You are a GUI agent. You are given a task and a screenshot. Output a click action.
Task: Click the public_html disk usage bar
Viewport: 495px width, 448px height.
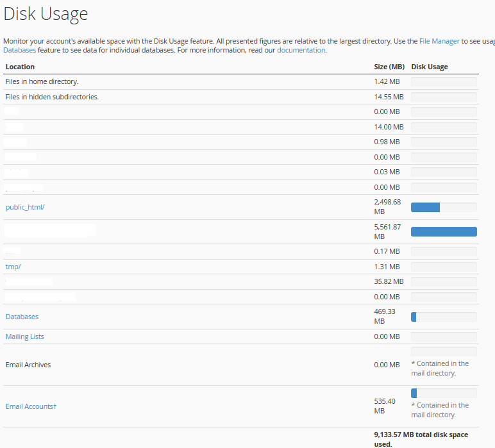(444, 207)
